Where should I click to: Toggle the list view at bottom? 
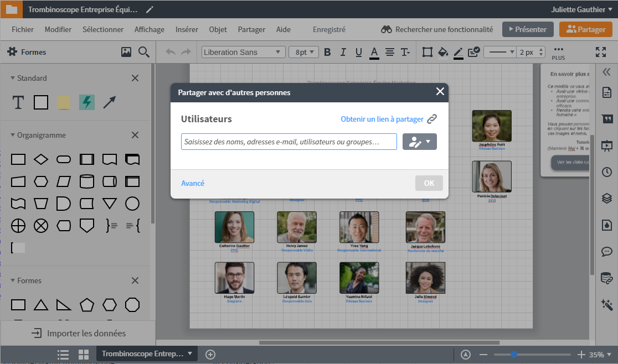[x=63, y=354]
